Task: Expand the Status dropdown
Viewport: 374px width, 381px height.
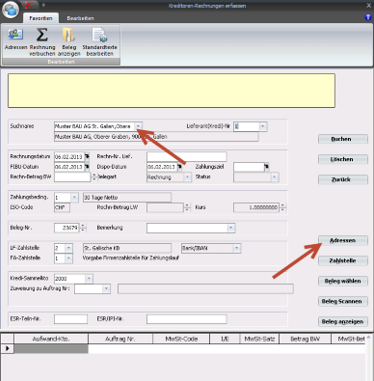Action: pyautogui.click(x=274, y=177)
